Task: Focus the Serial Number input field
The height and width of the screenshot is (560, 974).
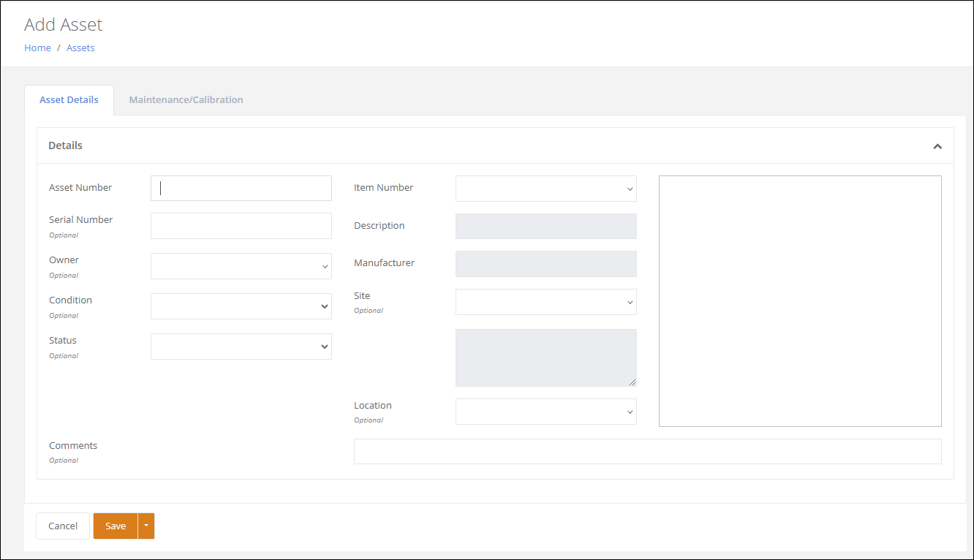Action: (x=241, y=226)
